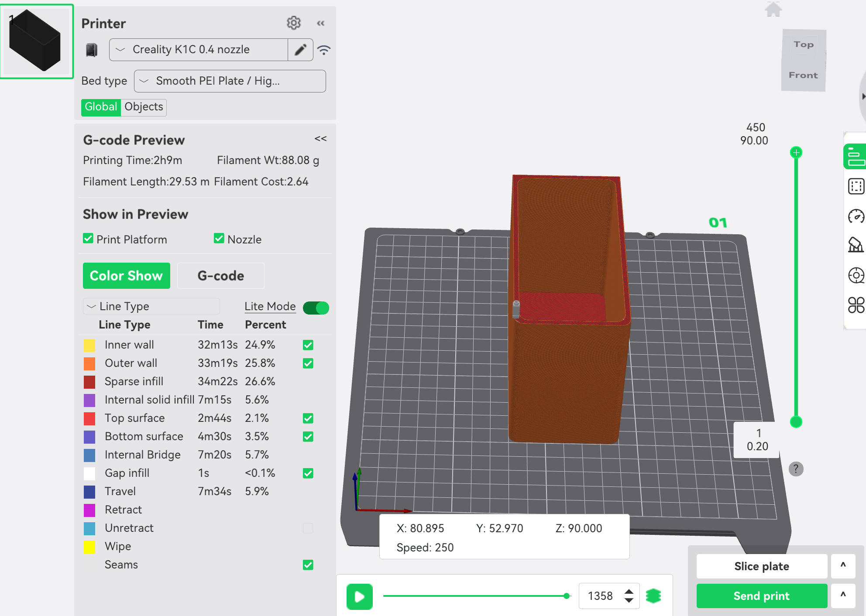Click the speedometer icon in right sidebar

pos(856,216)
